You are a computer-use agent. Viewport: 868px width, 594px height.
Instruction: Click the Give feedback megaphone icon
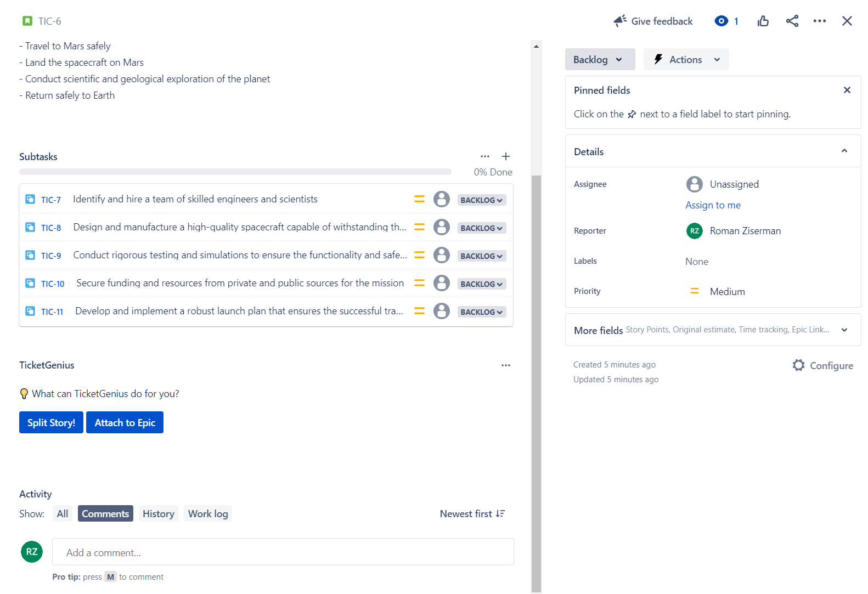click(x=620, y=21)
